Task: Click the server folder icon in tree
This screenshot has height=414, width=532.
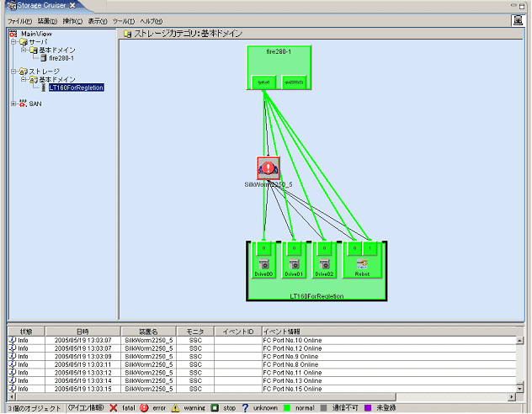Action: click(x=23, y=42)
